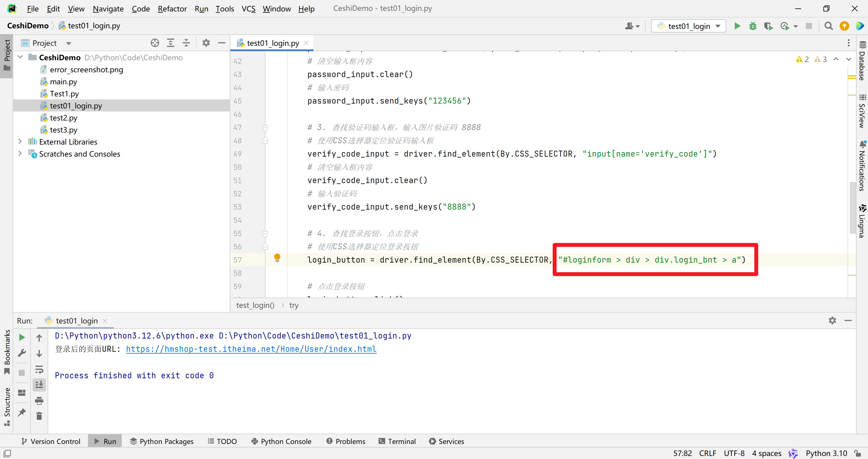The height and width of the screenshot is (459, 868).
Task: Pin the Run tab
Action: (22, 412)
